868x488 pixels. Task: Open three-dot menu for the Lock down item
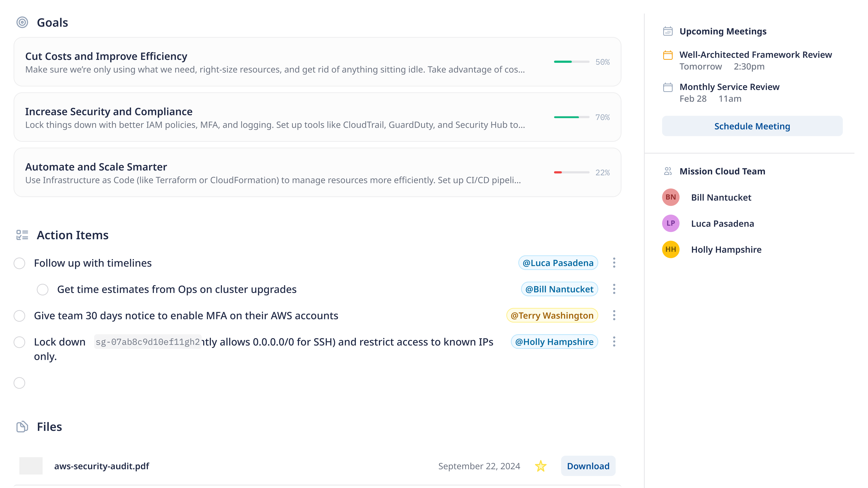[614, 342]
